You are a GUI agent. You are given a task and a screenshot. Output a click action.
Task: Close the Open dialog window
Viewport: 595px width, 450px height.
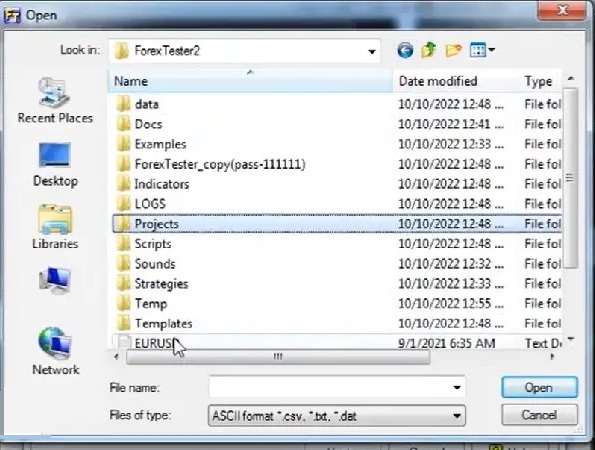pos(562,9)
